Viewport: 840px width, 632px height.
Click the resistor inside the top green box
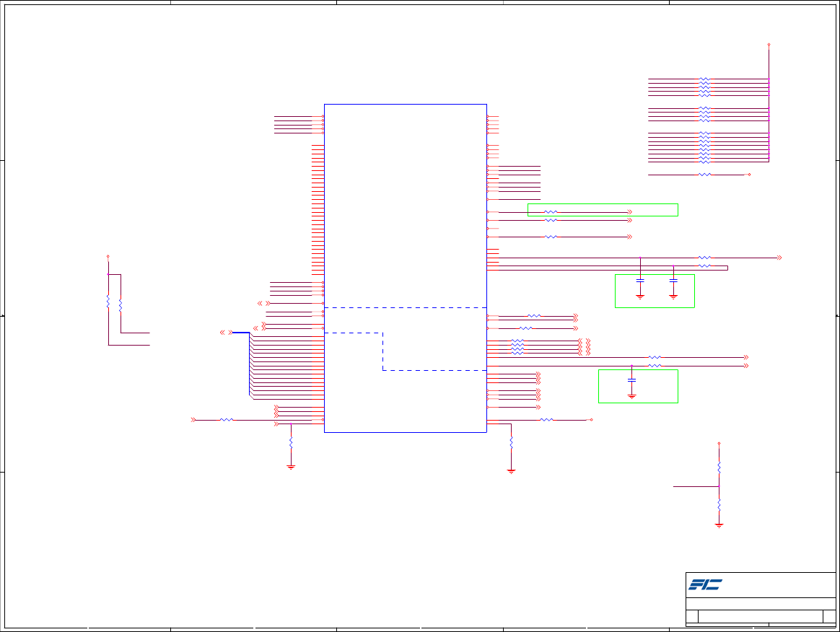(x=551, y=212)
